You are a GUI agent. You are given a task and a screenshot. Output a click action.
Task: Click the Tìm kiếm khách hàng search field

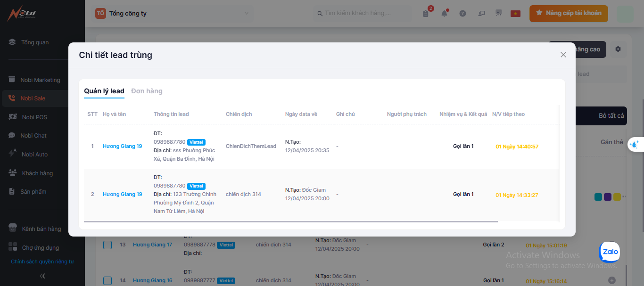363,13
